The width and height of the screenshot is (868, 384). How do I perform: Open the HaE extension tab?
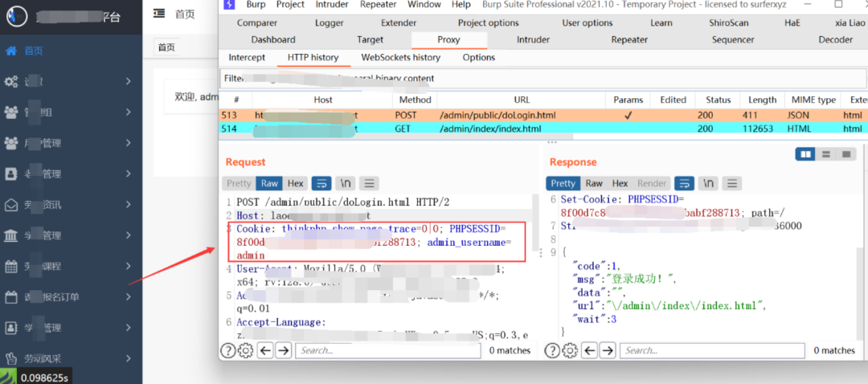pyautogui.click(x=792, y=23)
